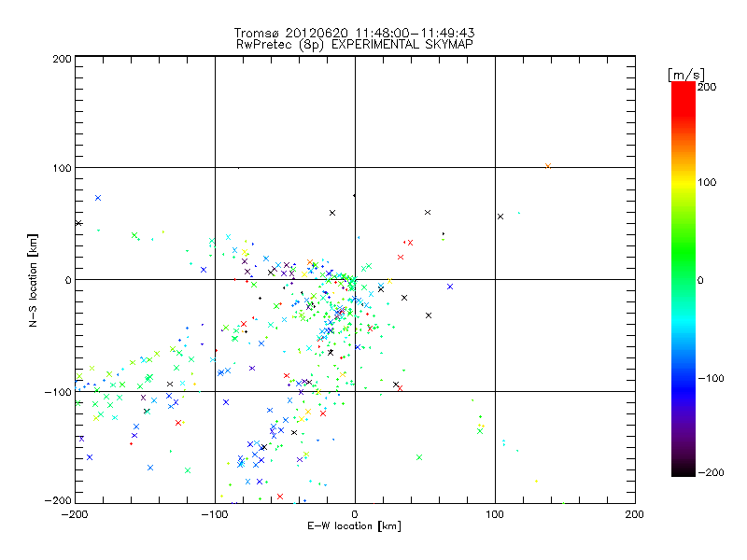
Task: Click the x-axis tick label '-200'
Action: point(75,514)
